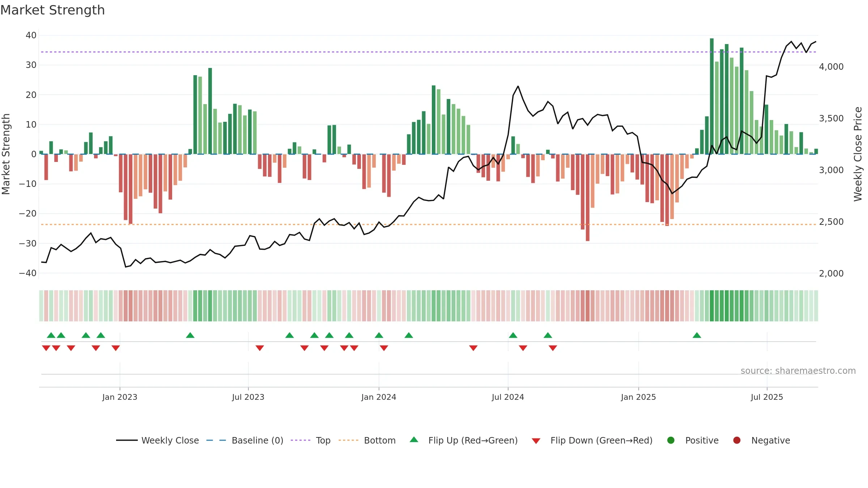Click the 3,500 right-axis price label

pos(831,119)
